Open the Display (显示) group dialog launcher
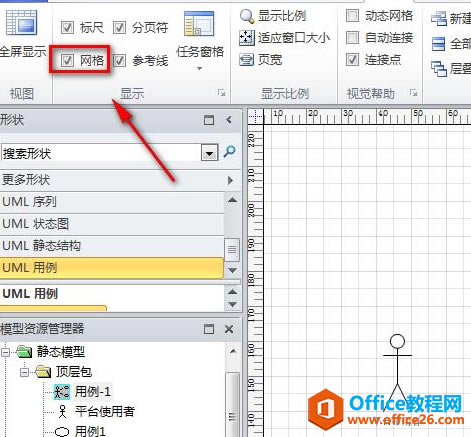Image resolution: width=471 pixels, height=437 pixels. click(221, 93)
